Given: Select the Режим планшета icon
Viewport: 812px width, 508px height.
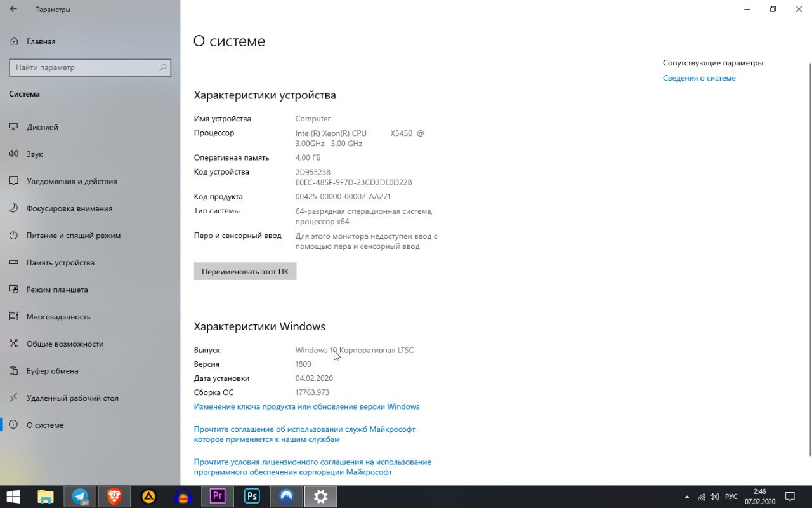Looking at the screenshot, I should (x=13, y=290).
